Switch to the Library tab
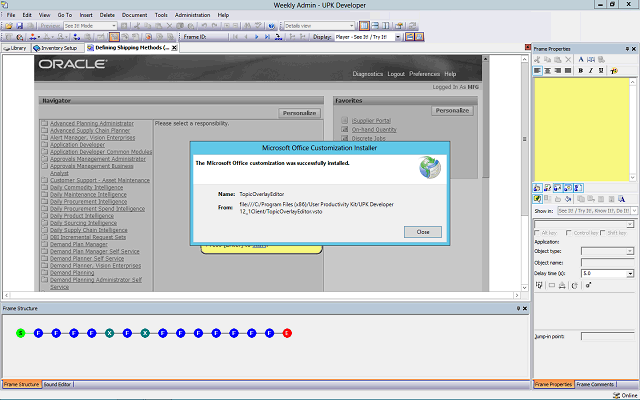640x400 pixels. coord(15,48)
